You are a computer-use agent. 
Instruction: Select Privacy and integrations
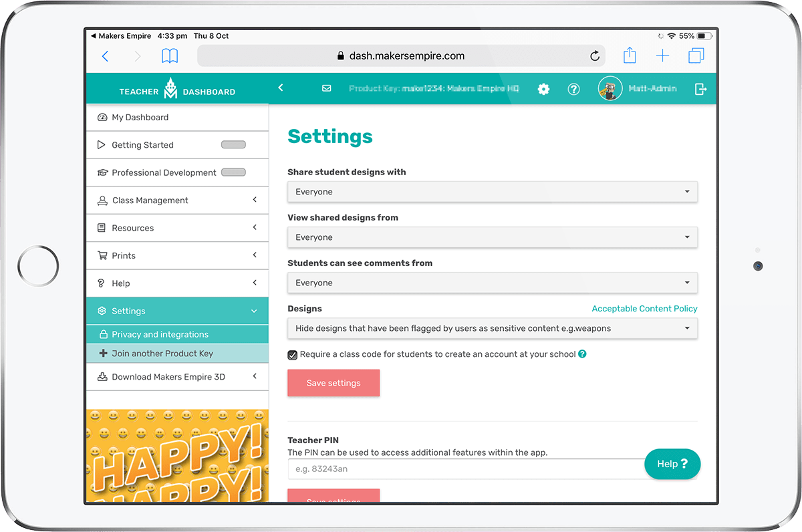[177, 334]
